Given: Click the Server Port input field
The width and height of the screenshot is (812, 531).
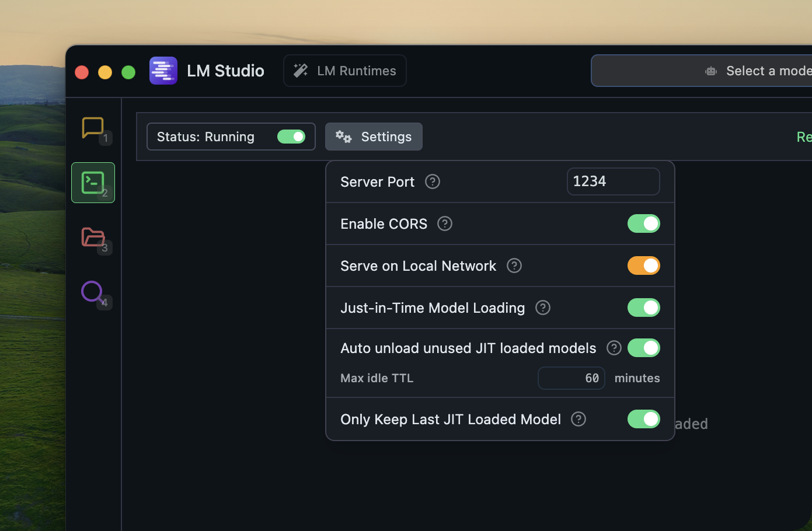Looking at the screenshot, I should [614, 181].
